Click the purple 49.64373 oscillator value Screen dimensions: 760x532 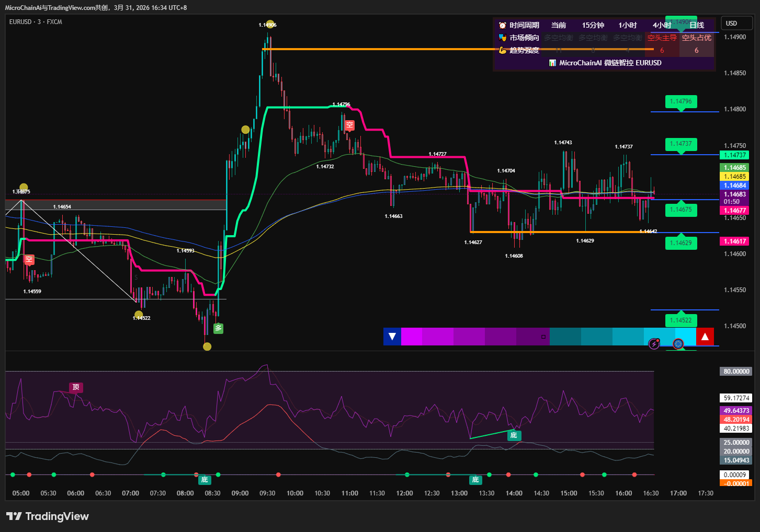pyautogui.click(x=736, y=411)
